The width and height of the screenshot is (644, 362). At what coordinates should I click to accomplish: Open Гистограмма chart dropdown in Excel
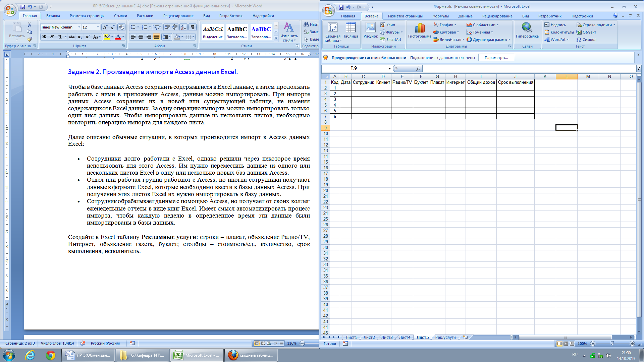[x=420, y=32]
